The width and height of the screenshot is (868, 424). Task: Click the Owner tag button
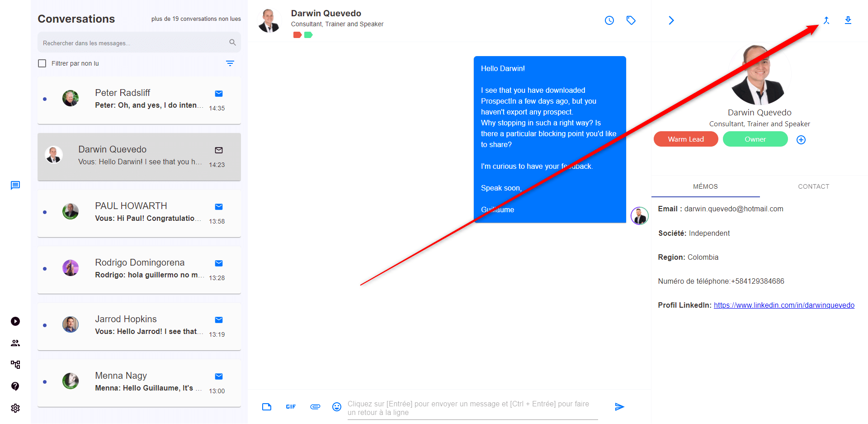point(755,139)
